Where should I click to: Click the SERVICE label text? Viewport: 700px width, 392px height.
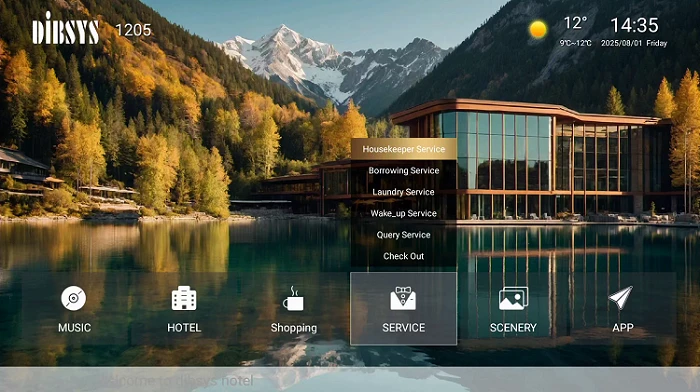click(404, 328)
